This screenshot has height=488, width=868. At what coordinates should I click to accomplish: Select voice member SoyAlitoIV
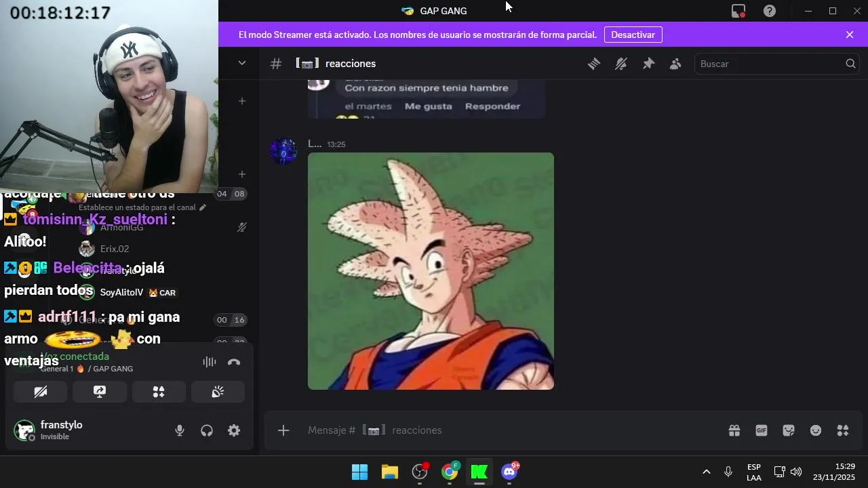click(x=121, y=293)
